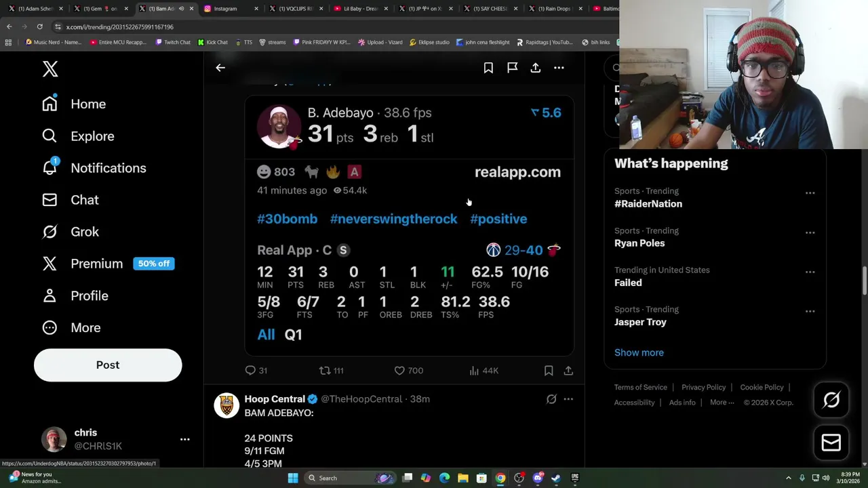Open the Profile page

(x=75, y=296)
